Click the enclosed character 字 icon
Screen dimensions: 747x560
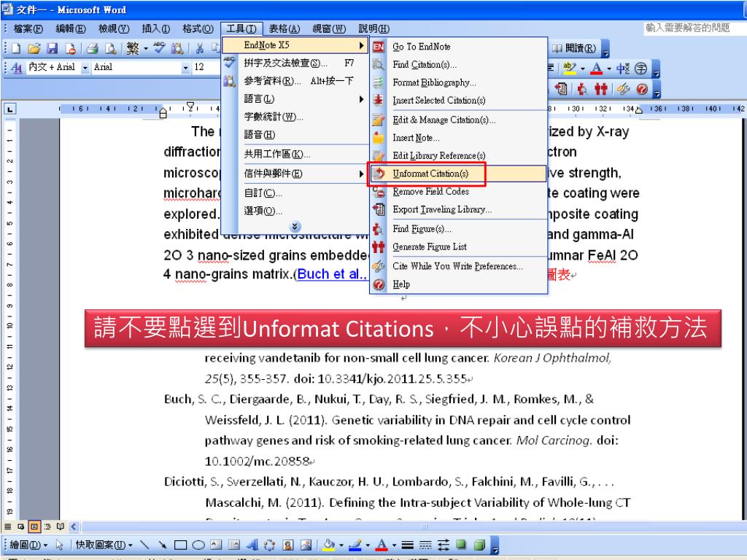click(640, 68)
